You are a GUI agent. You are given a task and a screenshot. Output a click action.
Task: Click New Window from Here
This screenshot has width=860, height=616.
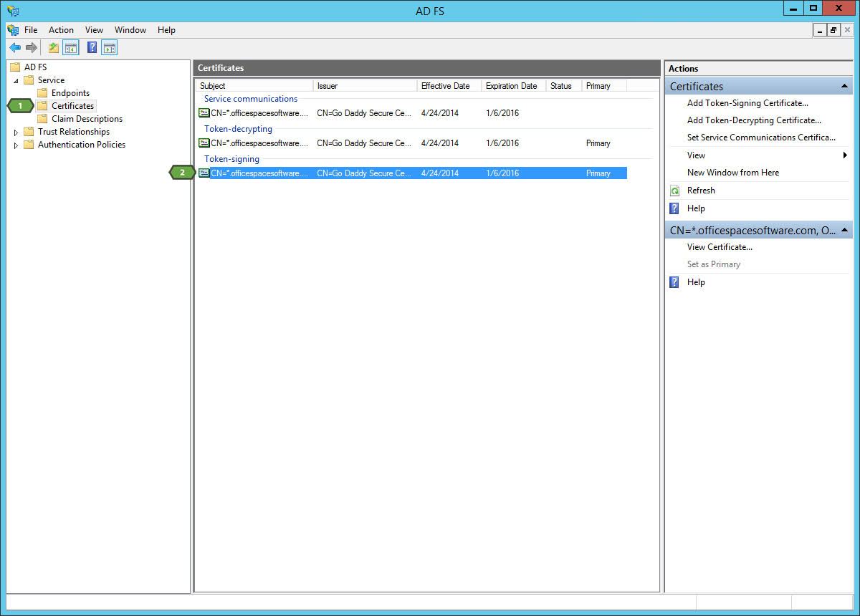point(733,173)
